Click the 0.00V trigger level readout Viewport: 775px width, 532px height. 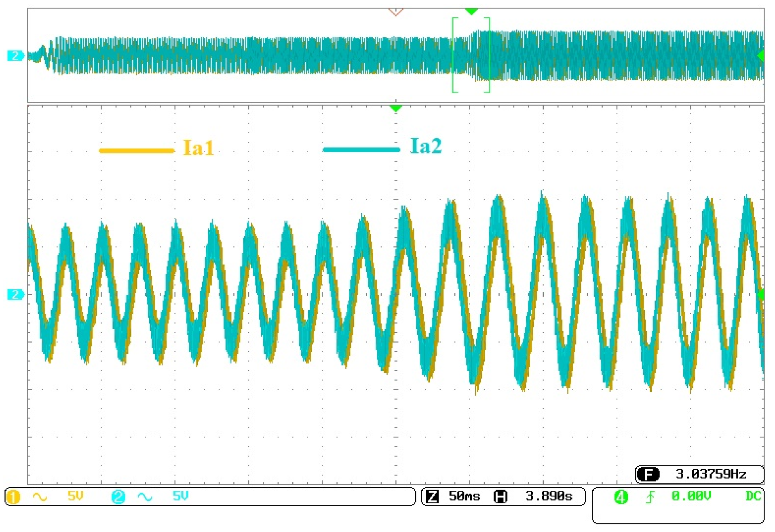[x=691, y=496]
